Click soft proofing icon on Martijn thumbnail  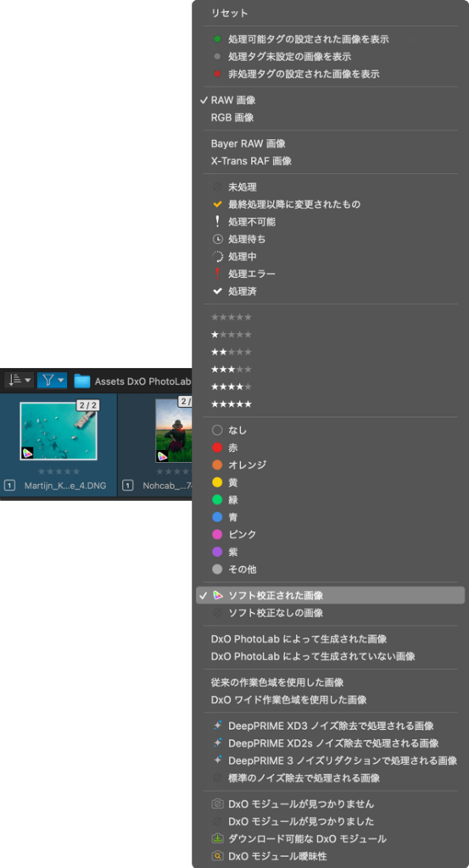[27, 453]
